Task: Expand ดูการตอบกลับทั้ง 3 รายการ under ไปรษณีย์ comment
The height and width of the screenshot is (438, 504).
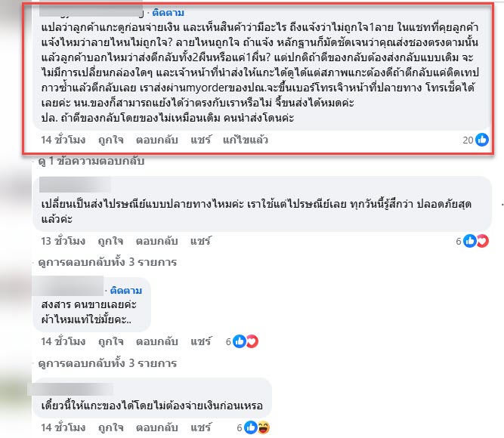Action: pos(107,262)
